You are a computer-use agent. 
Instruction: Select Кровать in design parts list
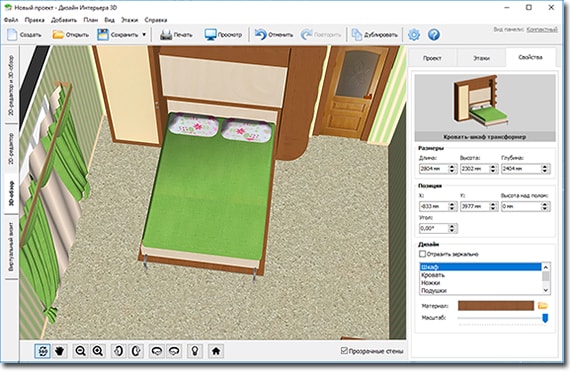481,275
